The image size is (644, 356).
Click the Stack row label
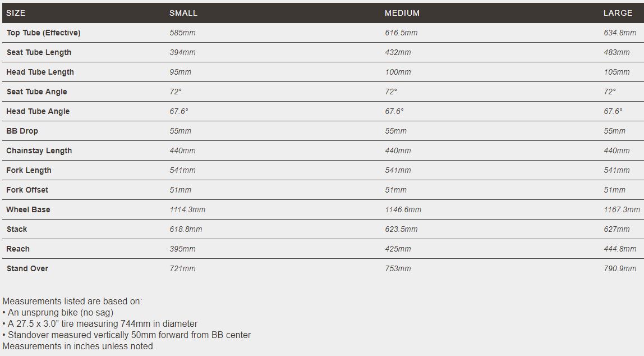tap(17, 229)
